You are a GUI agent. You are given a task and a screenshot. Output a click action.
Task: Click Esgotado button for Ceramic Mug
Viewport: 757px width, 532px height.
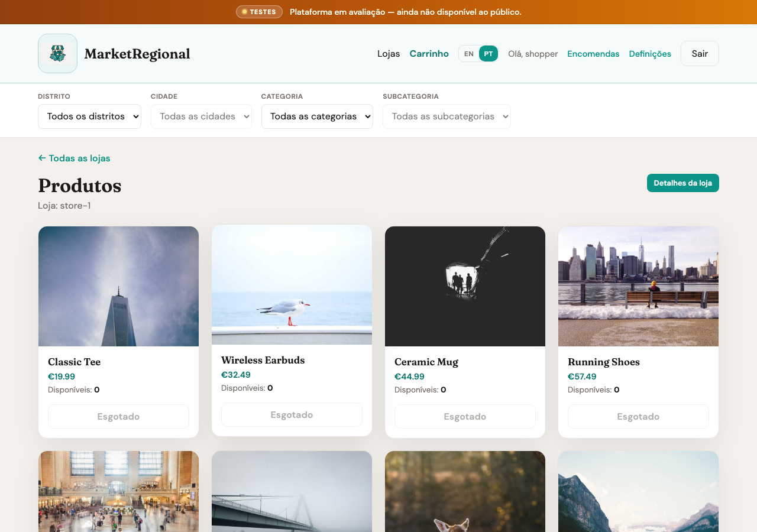(x=465, y=416)
